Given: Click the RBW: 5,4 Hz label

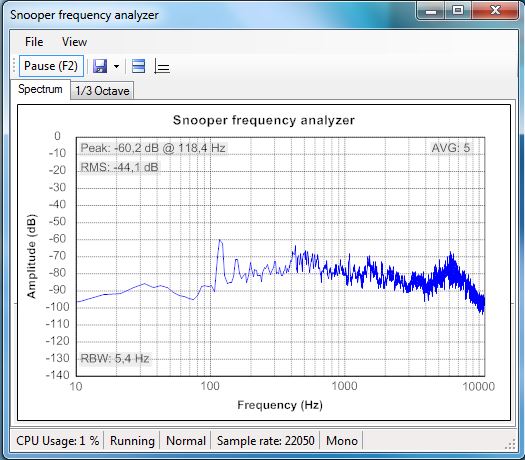Looking at the screenshot, I should [x=115, y=359].
